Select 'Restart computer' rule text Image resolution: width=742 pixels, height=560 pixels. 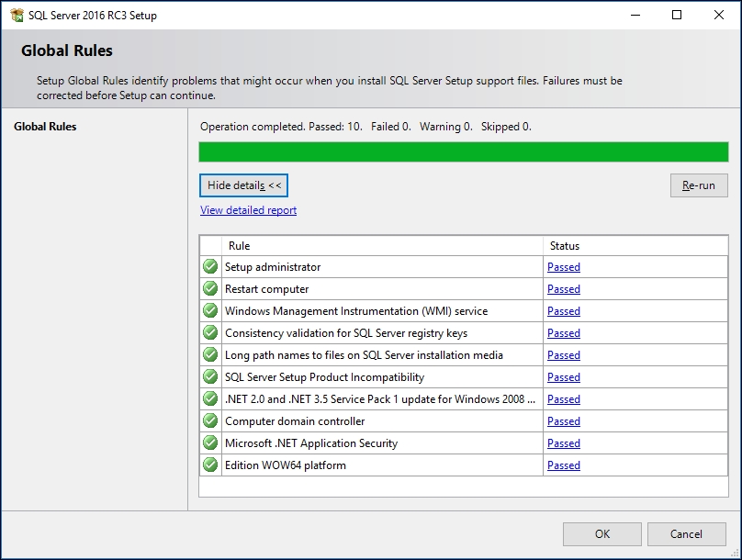pos(267,289)
